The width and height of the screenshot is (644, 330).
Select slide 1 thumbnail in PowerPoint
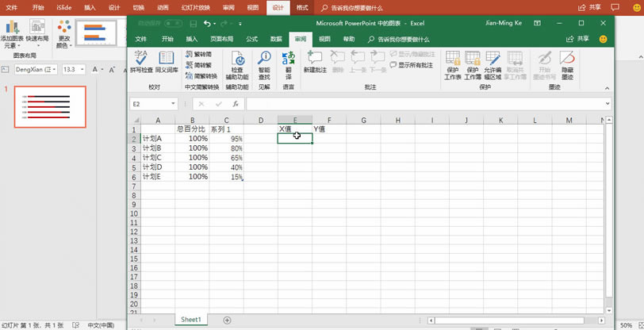(50, 107)
